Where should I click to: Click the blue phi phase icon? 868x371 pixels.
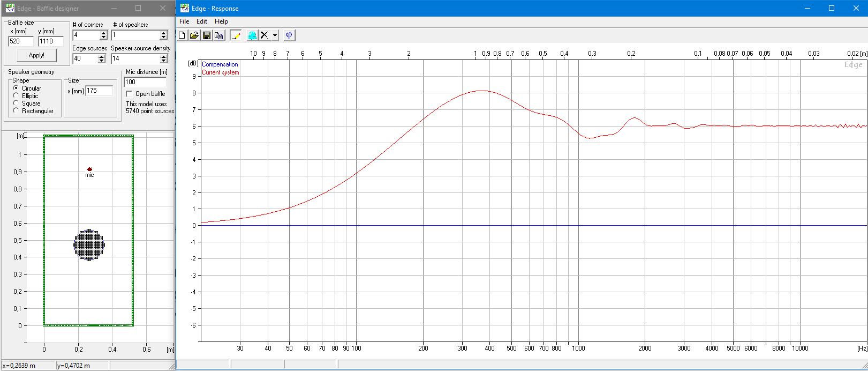click(x=289, y=35)
